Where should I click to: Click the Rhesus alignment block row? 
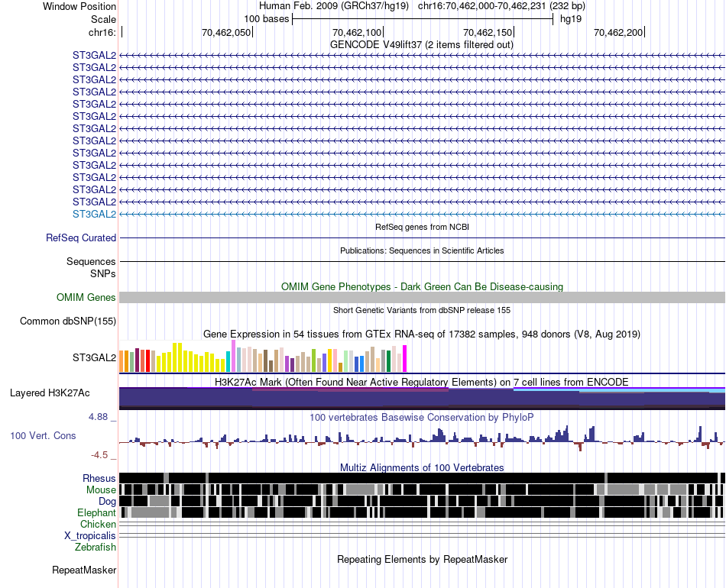pos(422,478)
